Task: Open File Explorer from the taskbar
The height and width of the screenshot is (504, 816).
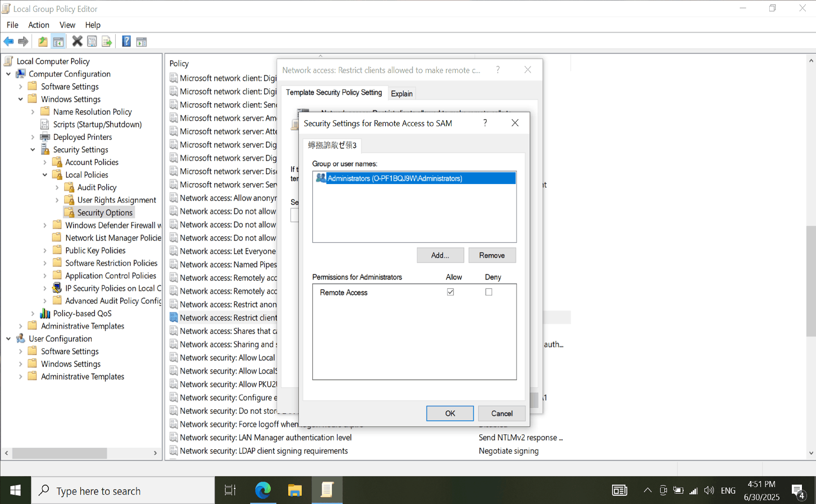Action: pos(295,490)
